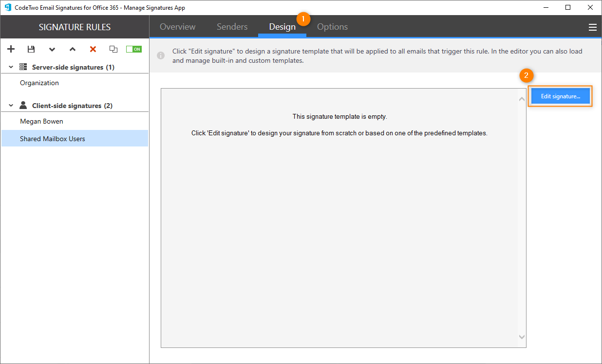The height and width of the screenshot is (364, 602).
Task: Add a new signature rule
Action: tap(11, 49)
